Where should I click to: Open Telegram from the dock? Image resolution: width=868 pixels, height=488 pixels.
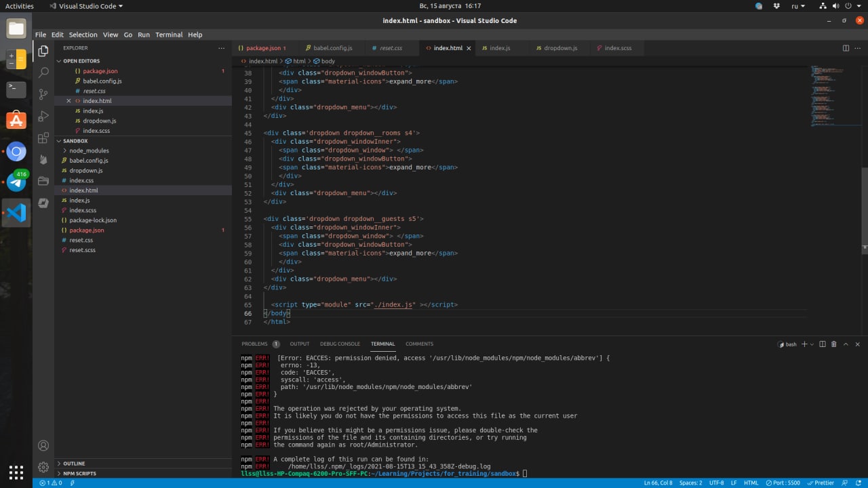pyautogui.click(x=16, y=182)
